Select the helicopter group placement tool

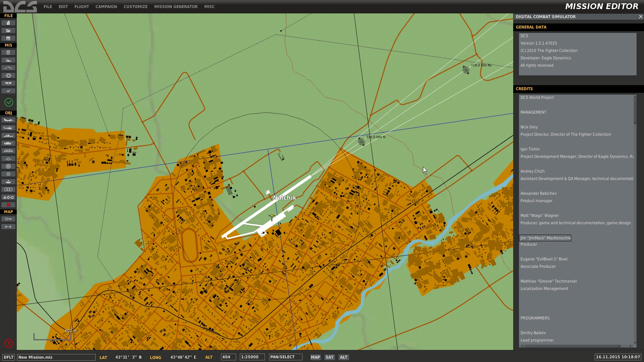[8, 128]
